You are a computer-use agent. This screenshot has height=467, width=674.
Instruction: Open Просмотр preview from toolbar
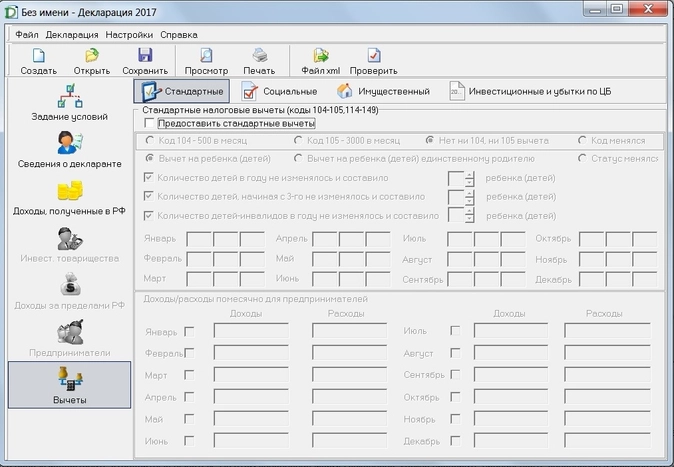coord(207,61)
